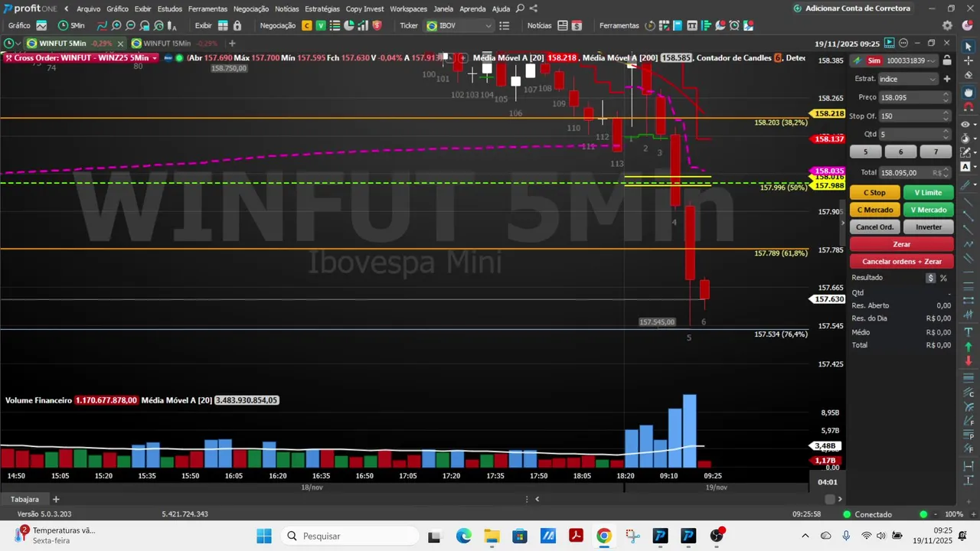This screenshot has width=980, height=551.
Task: Click the Cancelar ordens + Zerar button
Action: [902, 261]
